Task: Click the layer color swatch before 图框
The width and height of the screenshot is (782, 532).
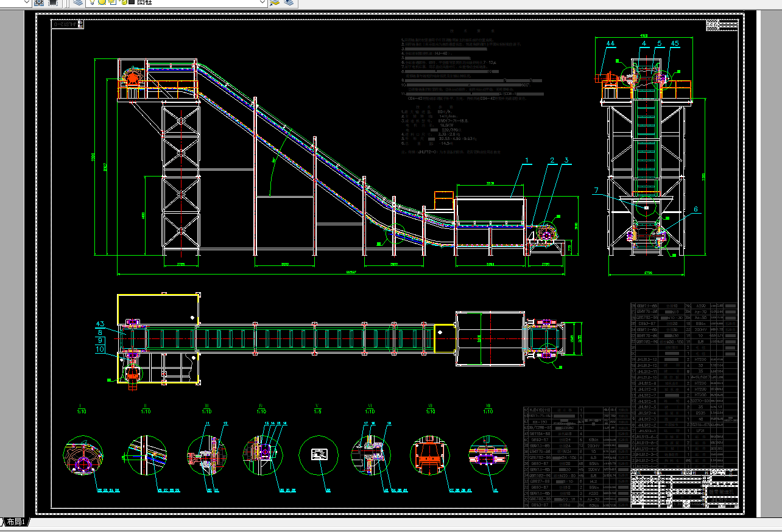Action: coord(131,2)
